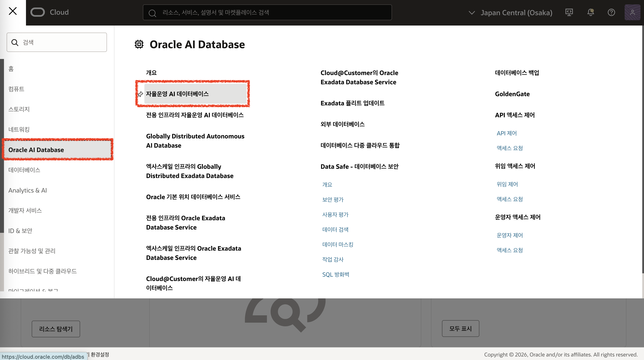The image size is (644, 360).
Task: Open 전용 인프라의 Oracle Exadata Database Service
Action: (186, 223)
